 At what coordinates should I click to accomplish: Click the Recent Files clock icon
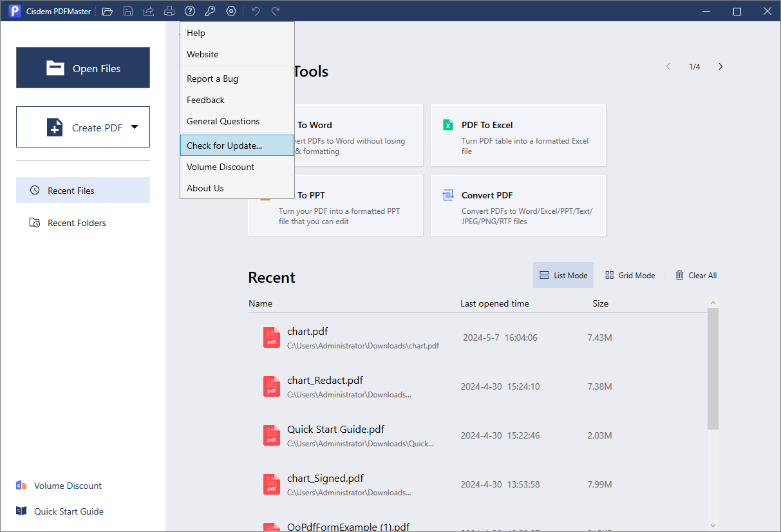pyautogui.click(x=35, y=191)
